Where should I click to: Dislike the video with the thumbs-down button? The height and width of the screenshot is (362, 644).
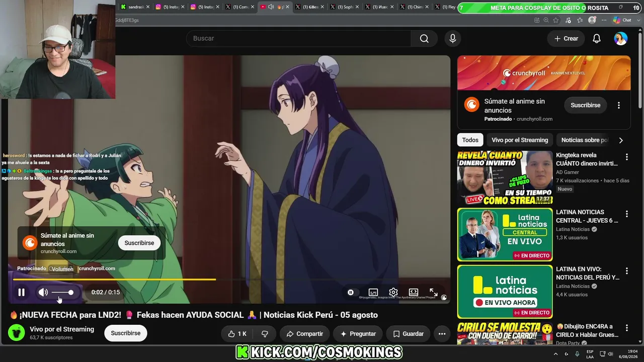coord(265,334)
